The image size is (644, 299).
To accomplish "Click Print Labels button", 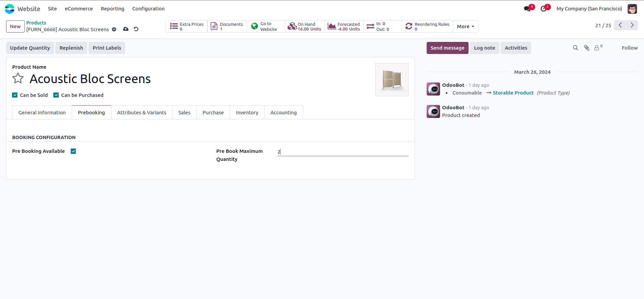I will (x=107, y=48).
